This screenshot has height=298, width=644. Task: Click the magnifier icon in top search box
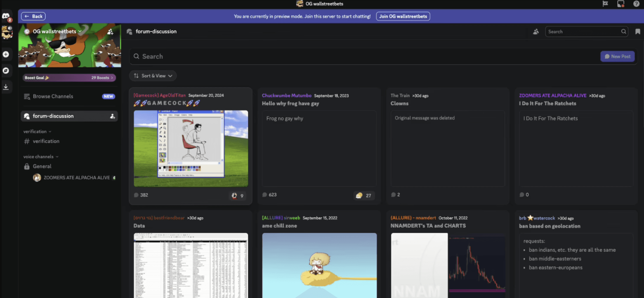624,32
